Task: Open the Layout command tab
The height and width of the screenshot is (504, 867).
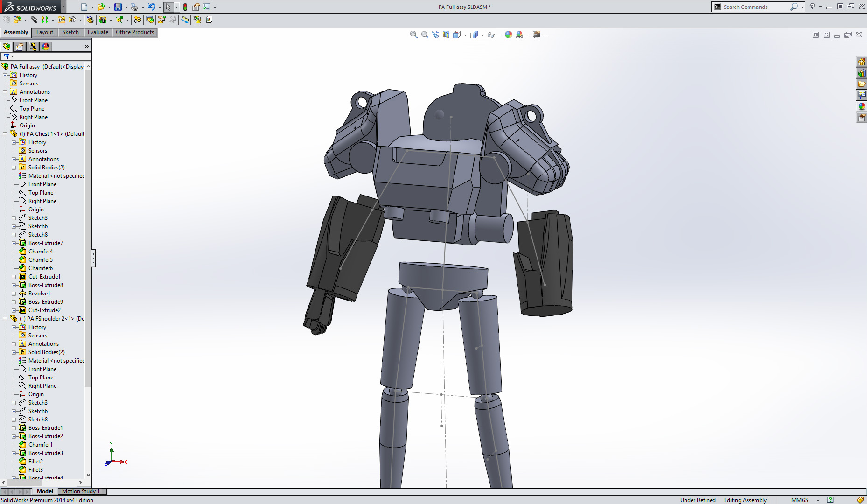Action: 45,32
